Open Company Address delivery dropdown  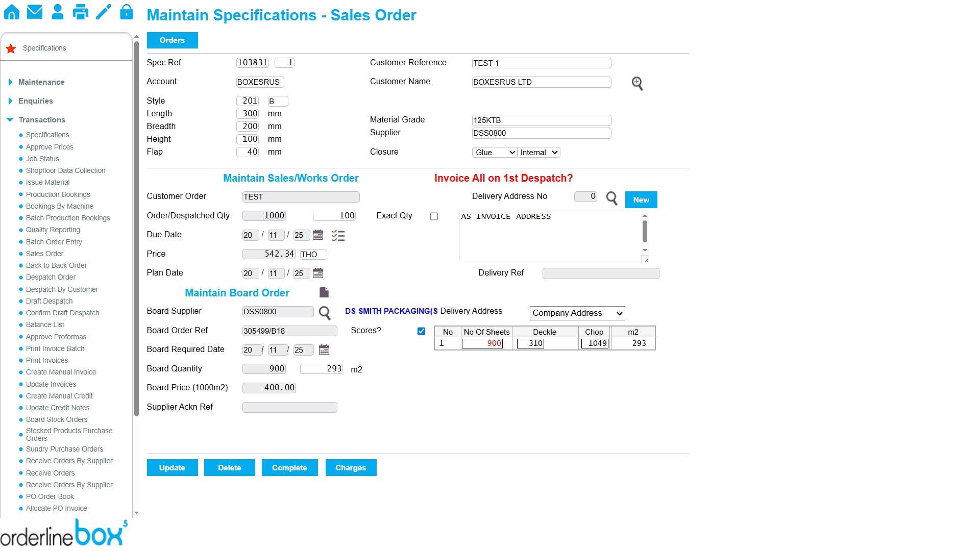pos(577,313)
